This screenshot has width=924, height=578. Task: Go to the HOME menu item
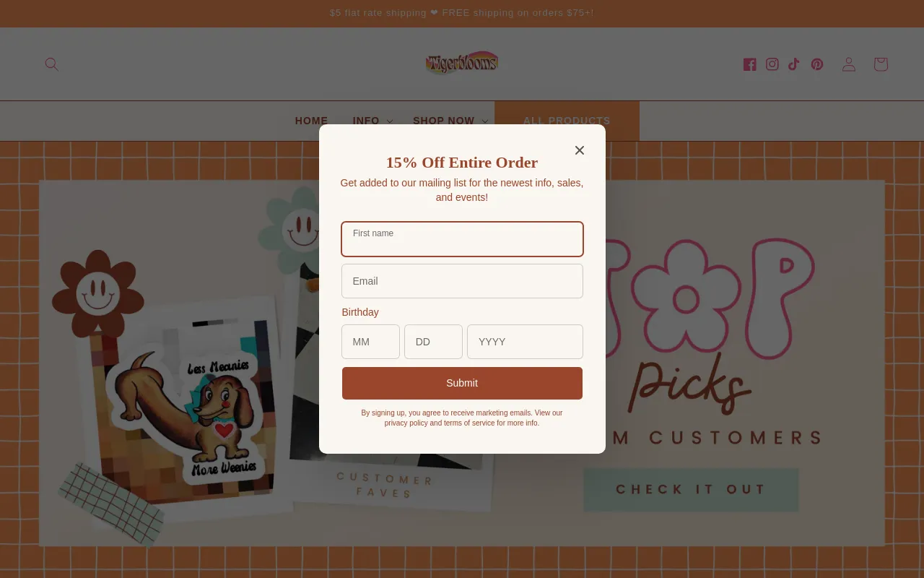pyautogui.click(x=311, y=121)
